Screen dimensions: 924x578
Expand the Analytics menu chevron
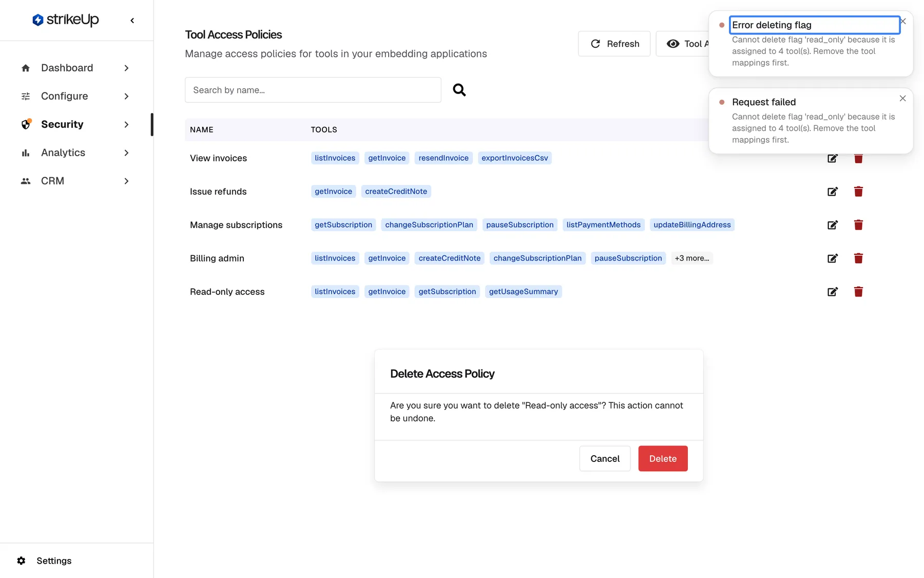click(x=126, y=153)
